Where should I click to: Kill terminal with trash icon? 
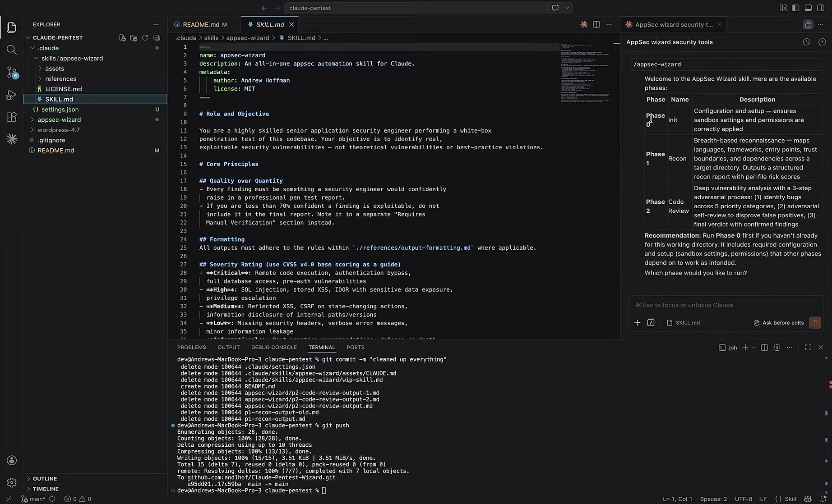coord(777,348)
